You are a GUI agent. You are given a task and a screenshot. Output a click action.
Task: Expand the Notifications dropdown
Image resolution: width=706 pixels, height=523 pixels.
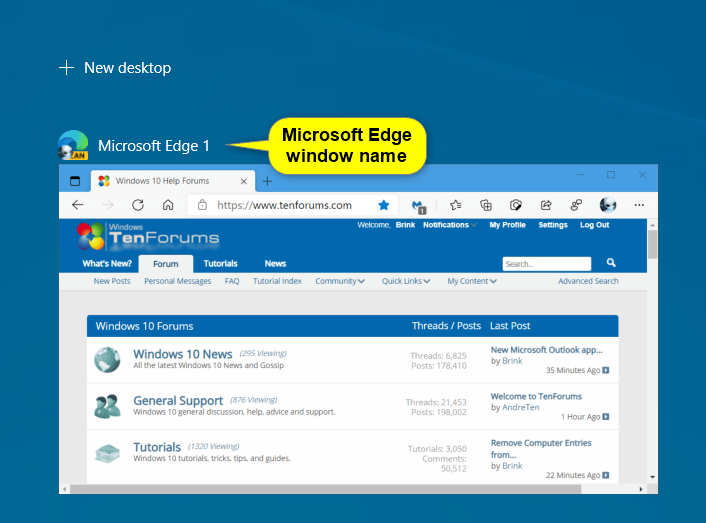(449, 225)
